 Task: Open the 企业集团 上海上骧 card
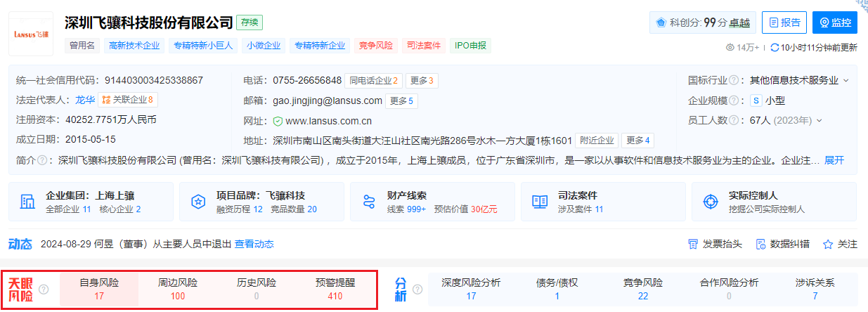(91, 202)
